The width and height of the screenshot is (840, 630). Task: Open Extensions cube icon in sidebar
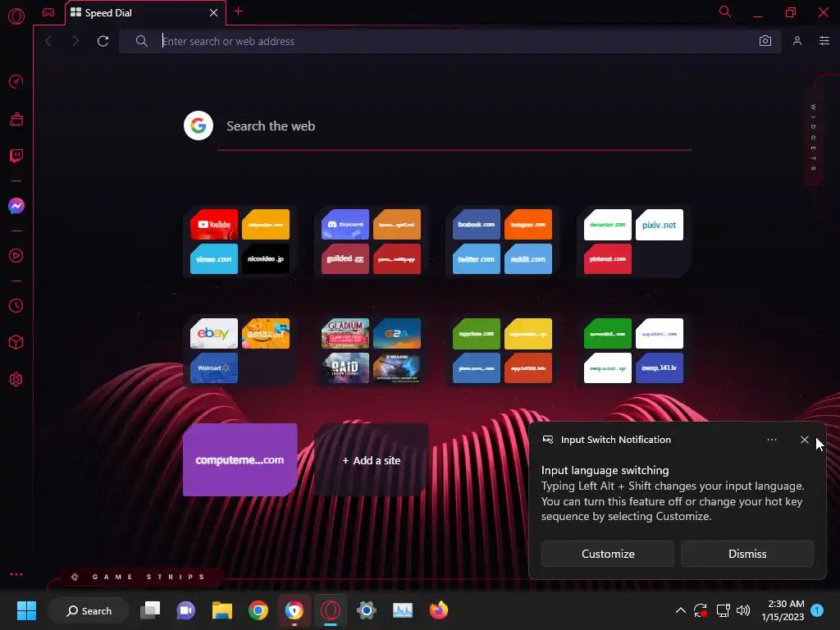[16, 342]
